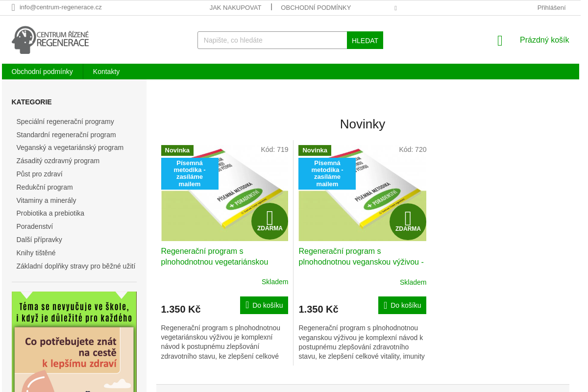Add the veganskou výživou program to cart

(x=402, y=305)
